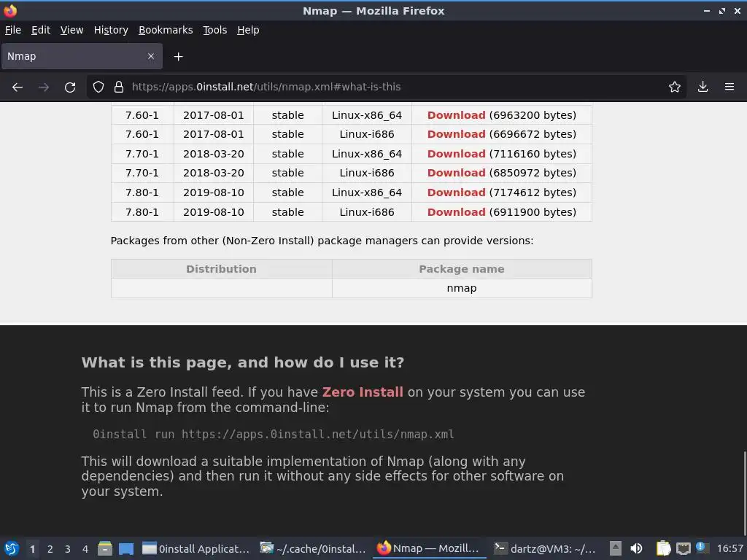The image size is (747, 560).
Task: Click the Firefox logo in title bar
Action: (10, 10)
